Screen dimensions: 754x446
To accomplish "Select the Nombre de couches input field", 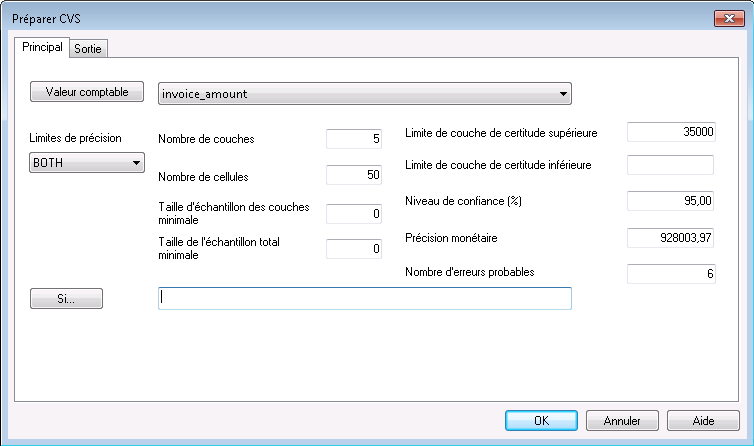I will (x=354, y=139).
